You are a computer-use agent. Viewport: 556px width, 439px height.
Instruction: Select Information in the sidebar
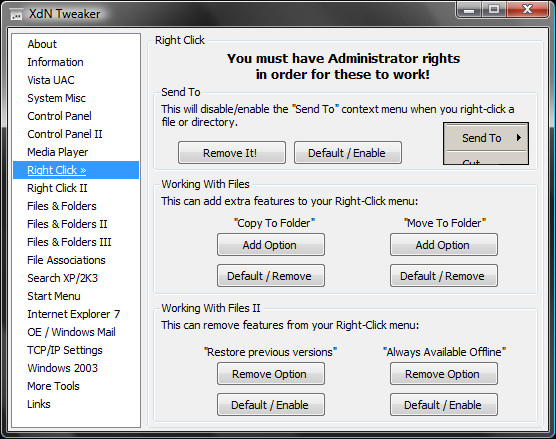click(x=55, y=62)
